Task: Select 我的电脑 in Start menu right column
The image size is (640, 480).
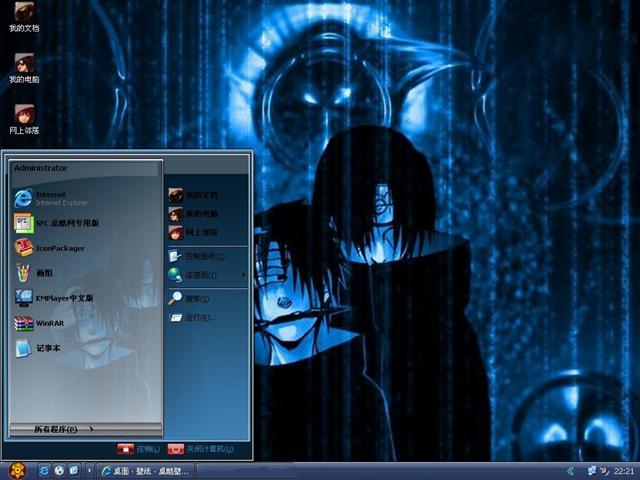Action: 193,214
